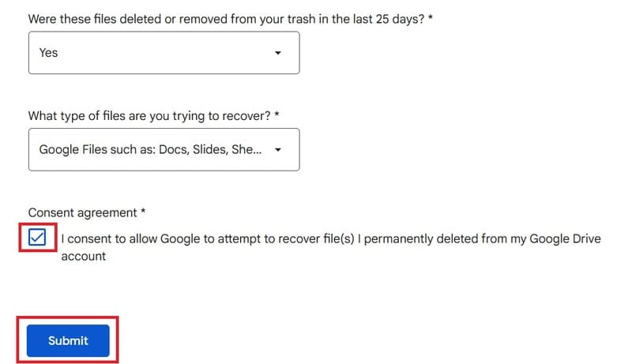The image size is (632, 364).
Task: Open the trash deletion timeframe dropdown showing Yes
Action: [164, 53]
